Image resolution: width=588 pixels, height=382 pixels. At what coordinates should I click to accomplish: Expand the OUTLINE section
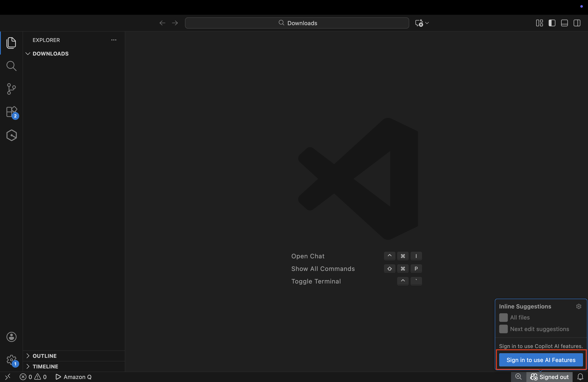tap(44, 356)
